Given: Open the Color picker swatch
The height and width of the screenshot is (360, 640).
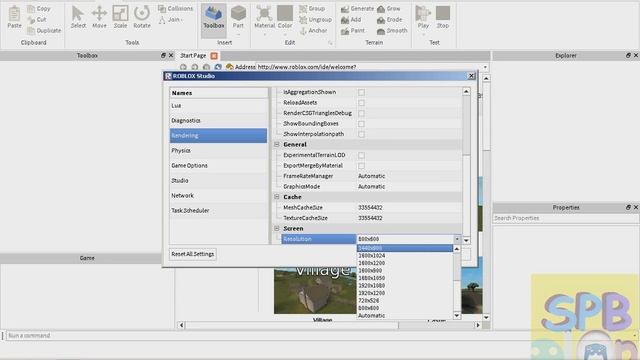Looking at the screenshot, I should [x=285, y=20].
